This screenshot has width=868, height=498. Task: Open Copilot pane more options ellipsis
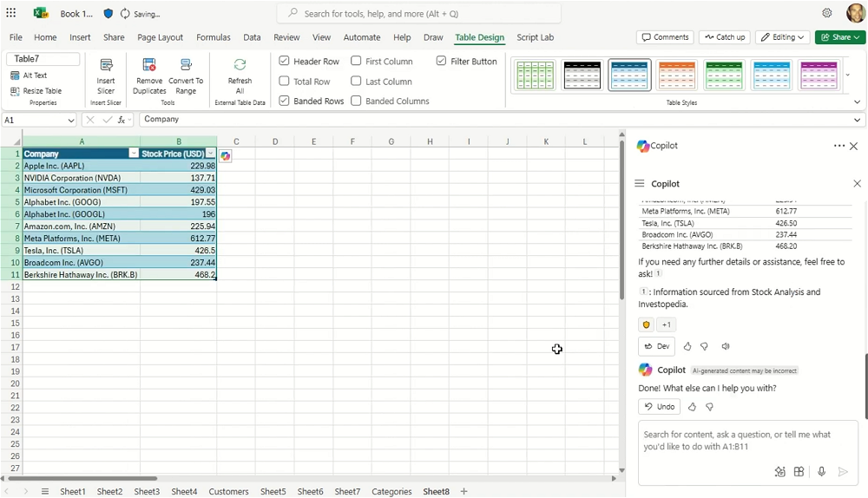pos(838,146)
